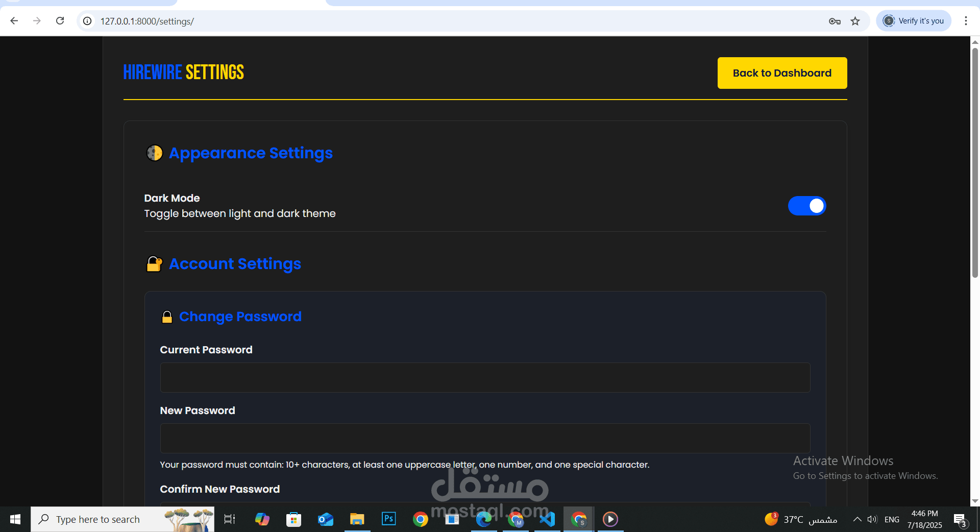Click the Change Password heading
The height and width of the screenshot is (532, 980).
240,317
